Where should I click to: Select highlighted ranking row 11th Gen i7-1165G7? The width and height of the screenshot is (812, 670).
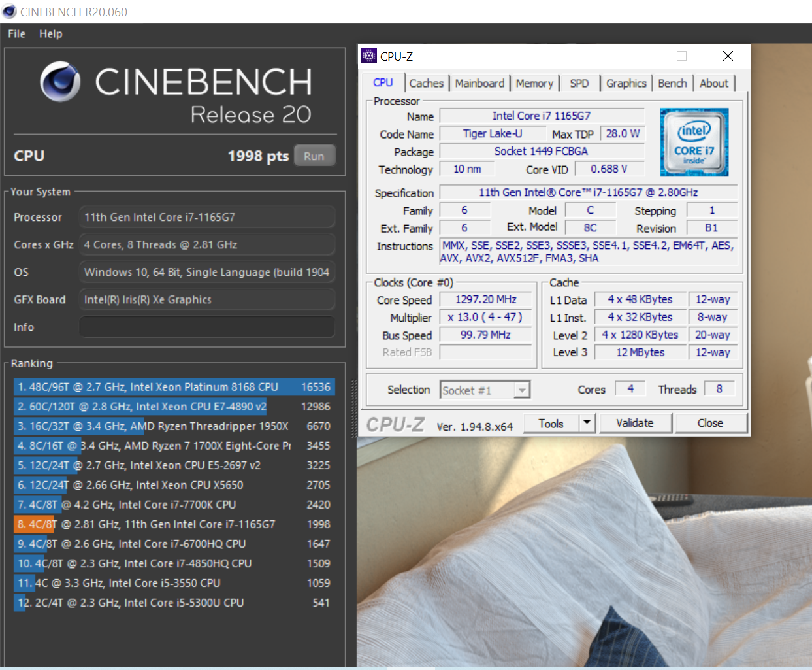[x=174, y=524]
